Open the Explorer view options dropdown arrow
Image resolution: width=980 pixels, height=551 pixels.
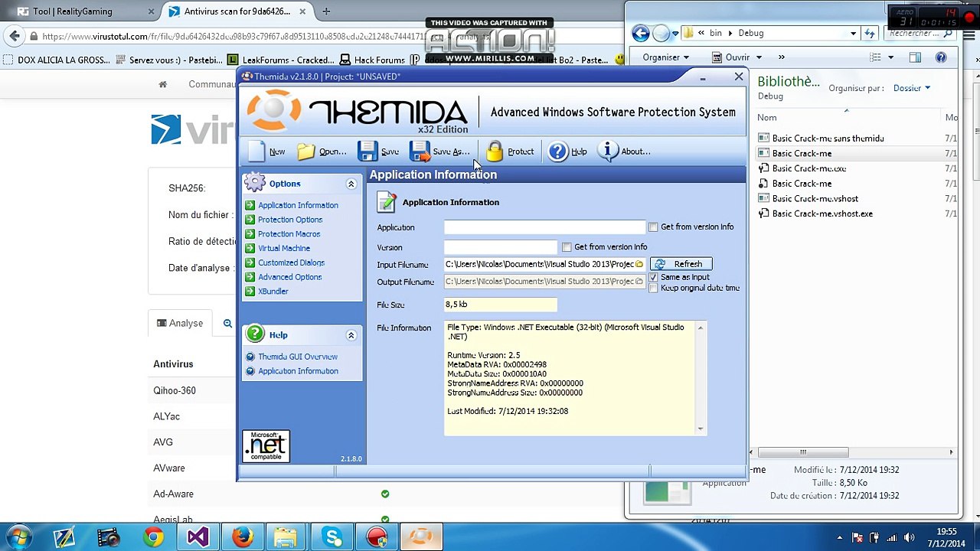tap(890, 57)
